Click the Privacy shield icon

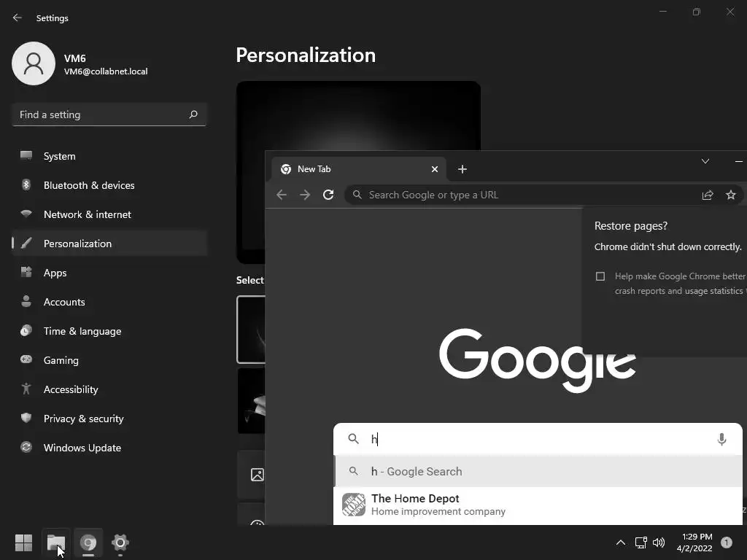pos(26,418)
